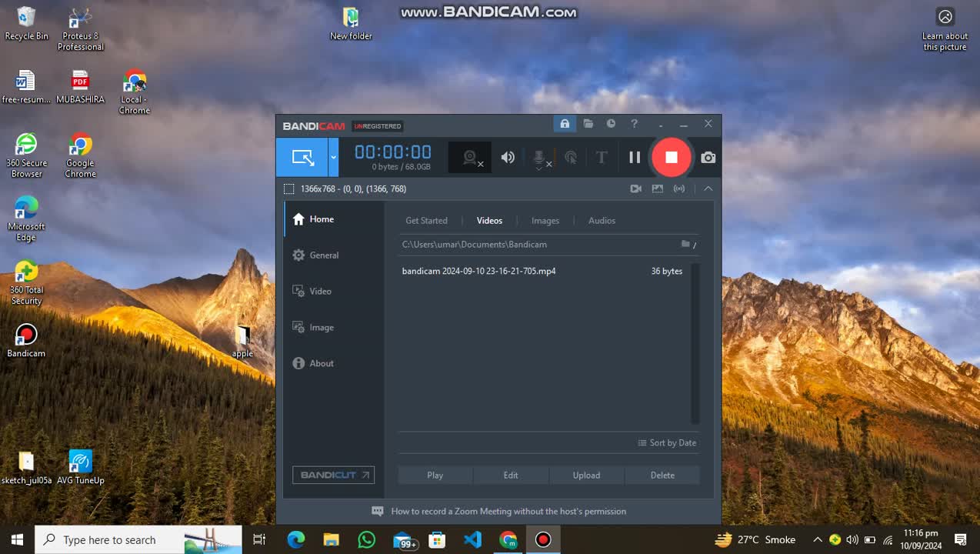
Task: Open Bandicam help question mark
Action: click(634, 124)
